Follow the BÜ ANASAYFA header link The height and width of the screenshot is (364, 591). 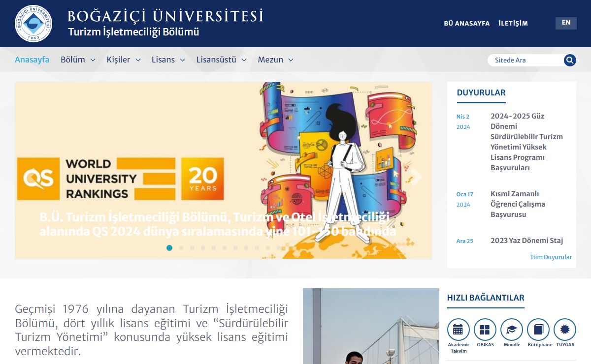point(467,23)
